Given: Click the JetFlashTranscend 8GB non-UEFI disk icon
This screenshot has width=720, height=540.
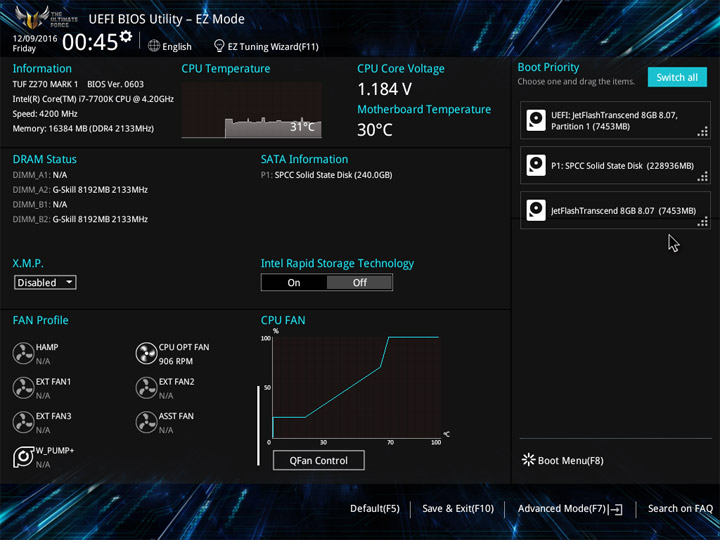Looking at the screenshot, I should pyautogui.click(x=536, y=210).
